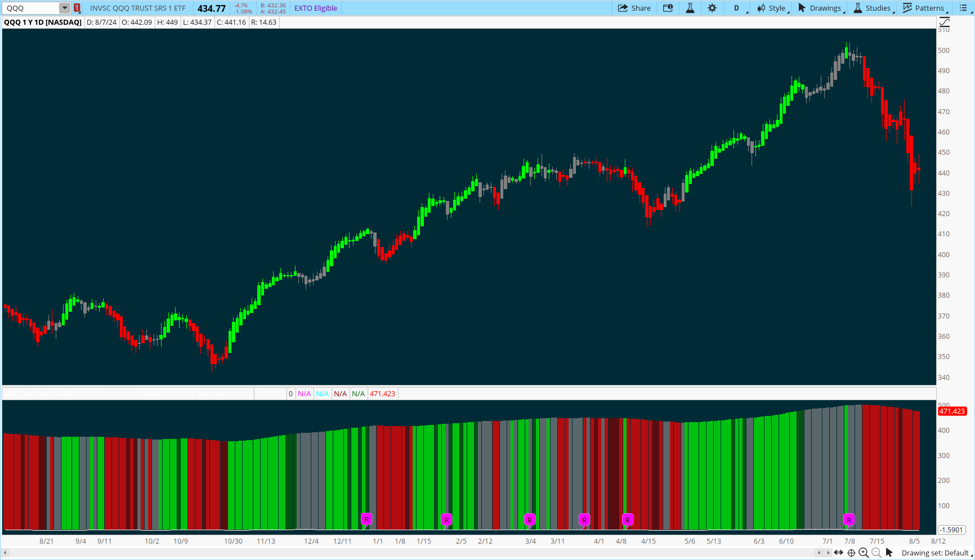This screenshot has width=975, height=560.
Task: Click the crosshair pan tool icon
Action: pyautogui.click(x=851, y=553)
